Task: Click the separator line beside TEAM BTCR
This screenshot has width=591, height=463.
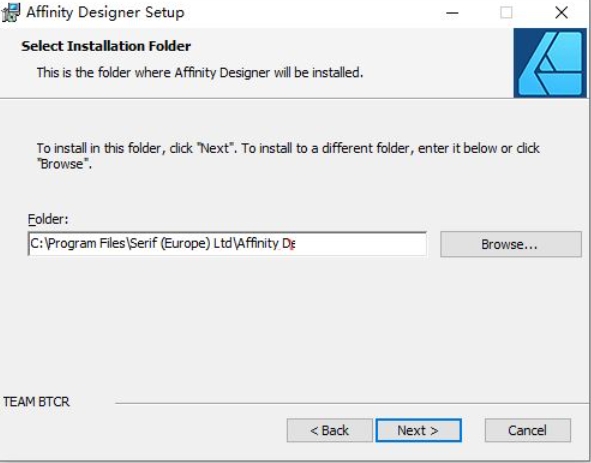Action: click(351, 403)
